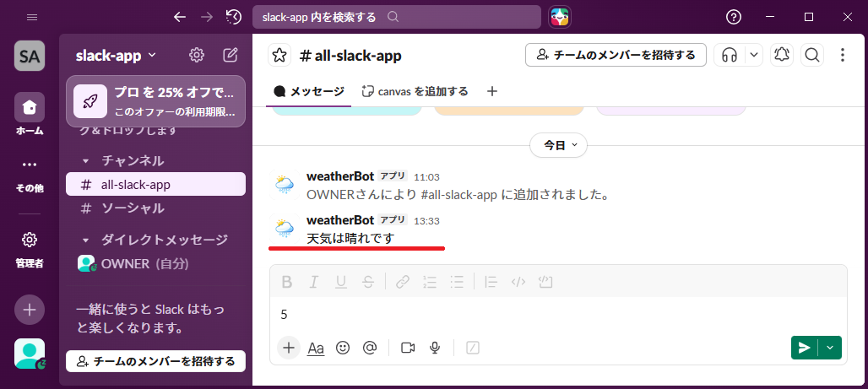
Task: Expand the slack-app workspace name menu
Action: coord(117,56)
